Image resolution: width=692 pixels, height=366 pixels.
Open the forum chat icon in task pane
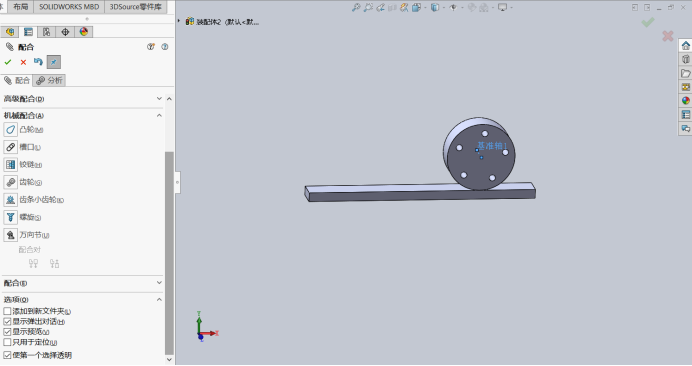(x=685, y=128)
